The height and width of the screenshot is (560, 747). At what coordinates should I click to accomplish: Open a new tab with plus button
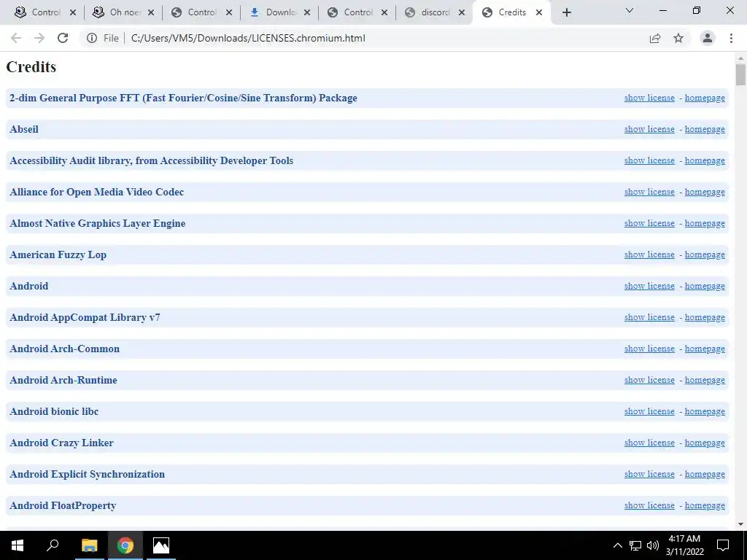pyautogui.click(x=566, y=12)
